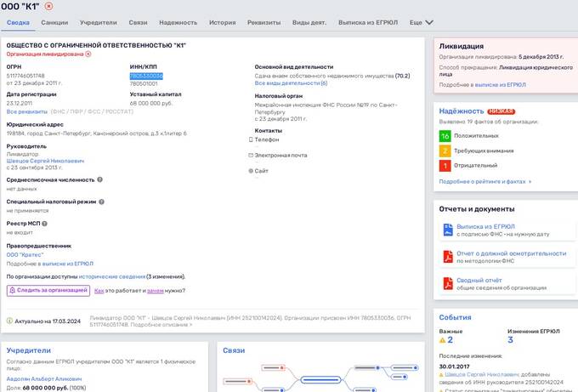
Task: Click the КПП value 780501001
Action: (x=144, y=83)
